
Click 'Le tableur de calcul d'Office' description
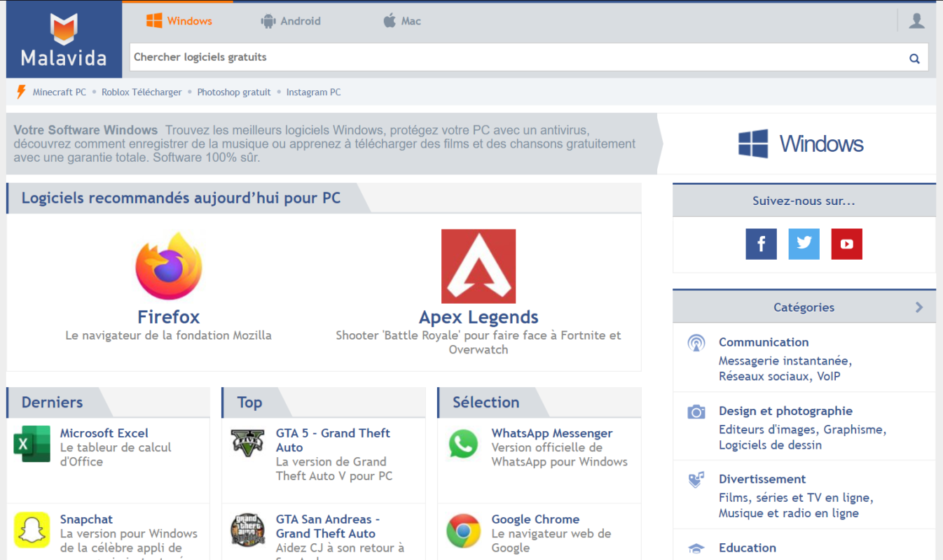tap(116, 454)
